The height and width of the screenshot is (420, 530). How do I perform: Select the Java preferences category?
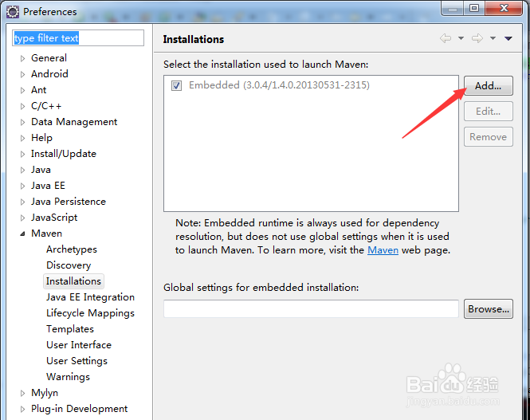(41, 170)
